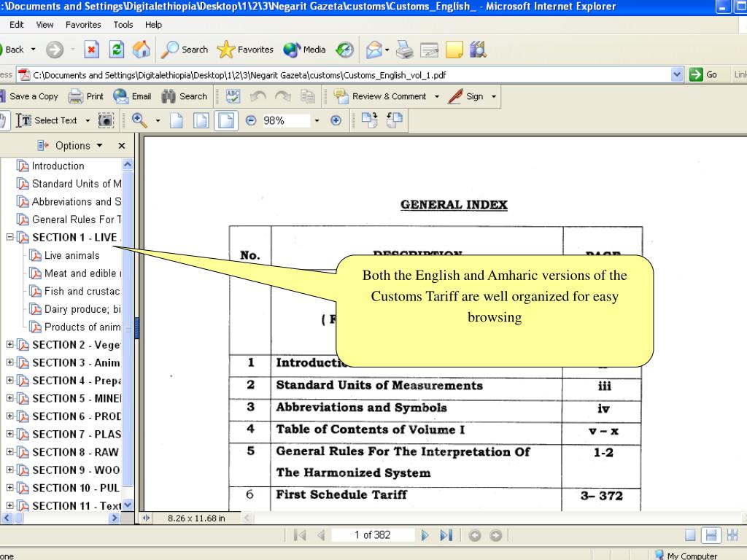Open the address bar dropdown
Viewport: 747px width, 560px height.
[677, 75]
